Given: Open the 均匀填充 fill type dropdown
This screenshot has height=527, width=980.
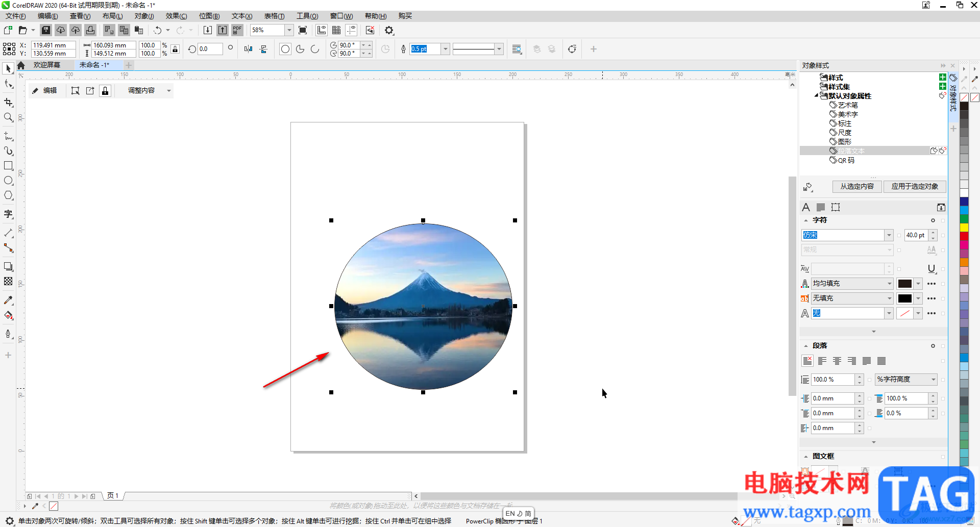Looking at the screenshot, I should coord(889,284).
